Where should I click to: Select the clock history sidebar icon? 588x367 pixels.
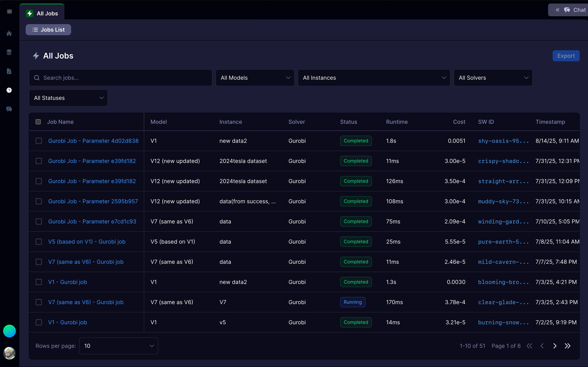[9, 90]
